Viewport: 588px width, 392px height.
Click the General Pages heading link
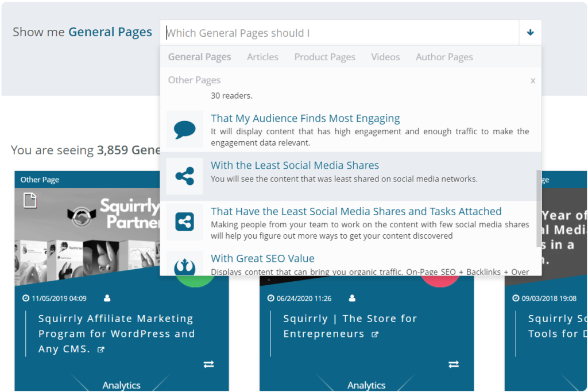pyautogui.click(x=110, y=32)
